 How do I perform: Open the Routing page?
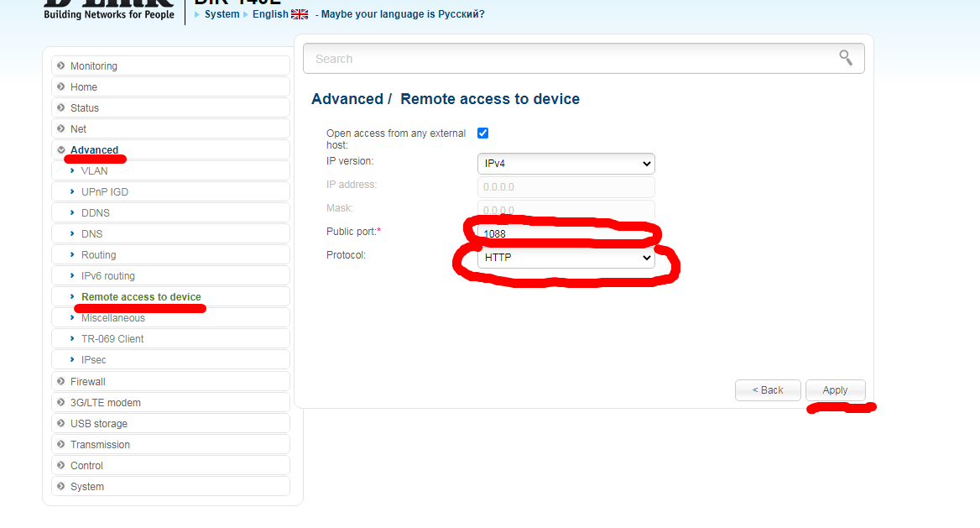coord(170,255)
